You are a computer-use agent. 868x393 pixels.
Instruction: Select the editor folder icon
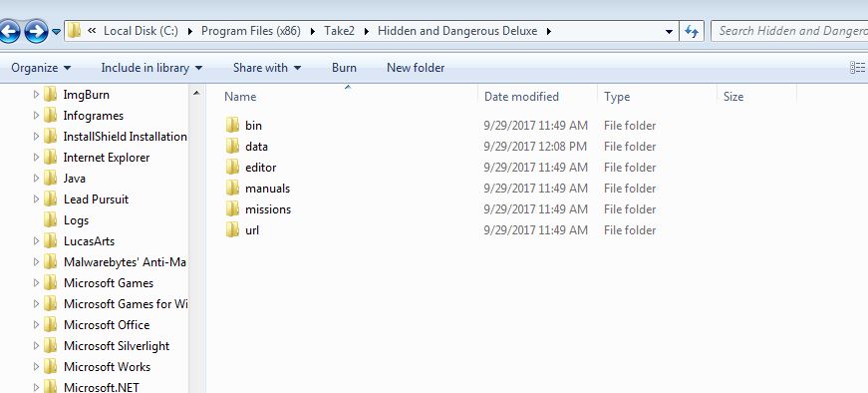232,168
